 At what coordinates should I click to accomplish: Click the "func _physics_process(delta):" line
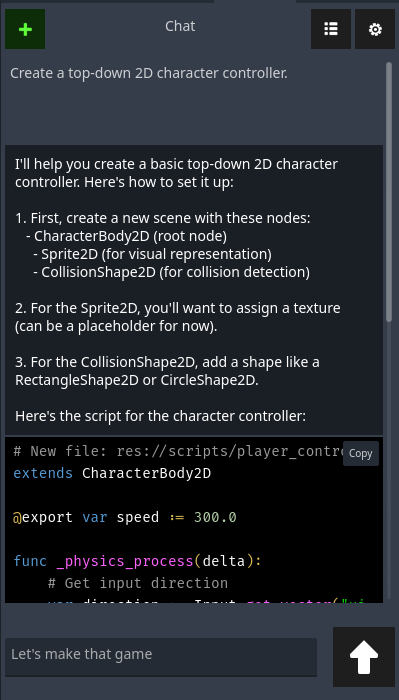pos(137,561)
